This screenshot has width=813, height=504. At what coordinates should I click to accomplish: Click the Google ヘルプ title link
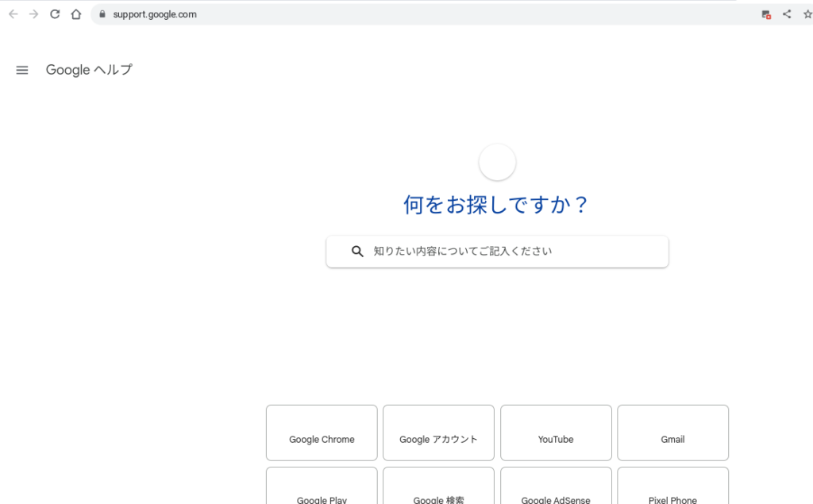89,70
